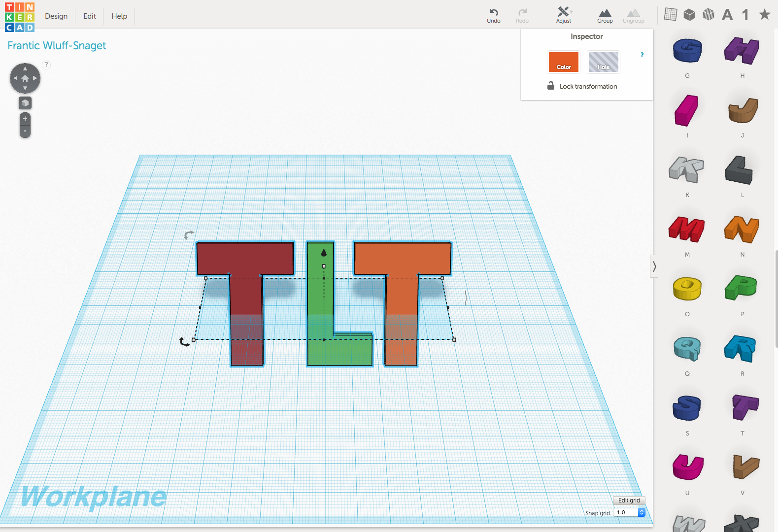Click the Ungroup button
Screen dimensions: 778x532
634,15
